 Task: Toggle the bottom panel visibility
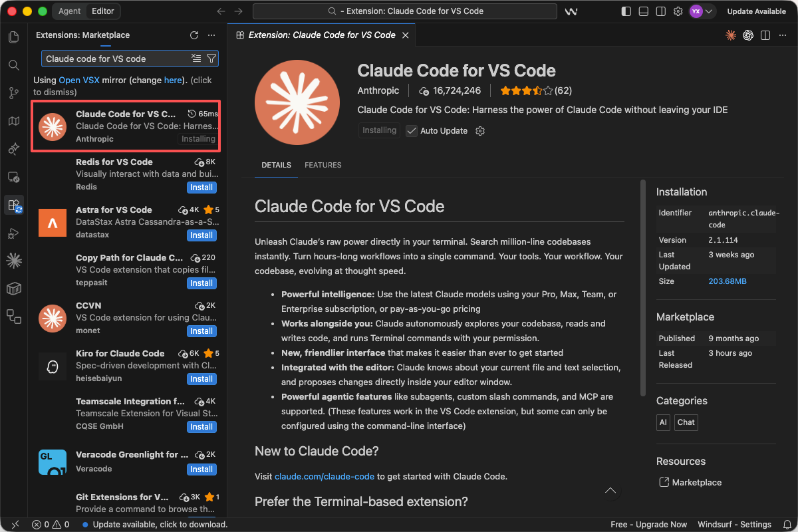click(643, 11)
